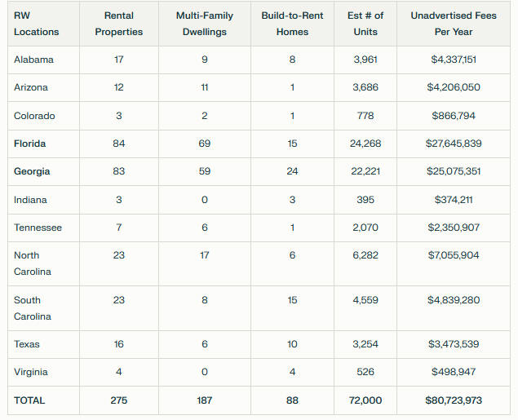518x420 pixels.
Task: Click Georgia's 22,221 units cell
Action: pyautogui.click(x=365, y=171)
